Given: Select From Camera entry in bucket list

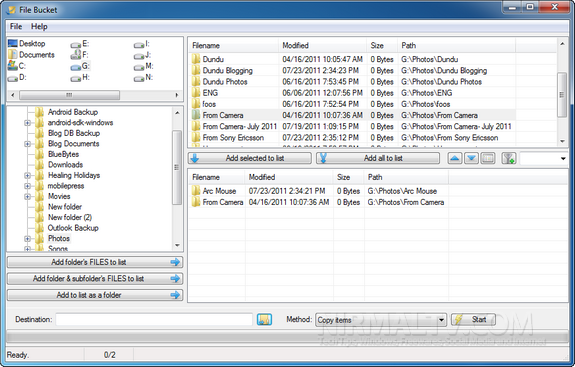Looking at the screenshot, I should tap(319, 202).
